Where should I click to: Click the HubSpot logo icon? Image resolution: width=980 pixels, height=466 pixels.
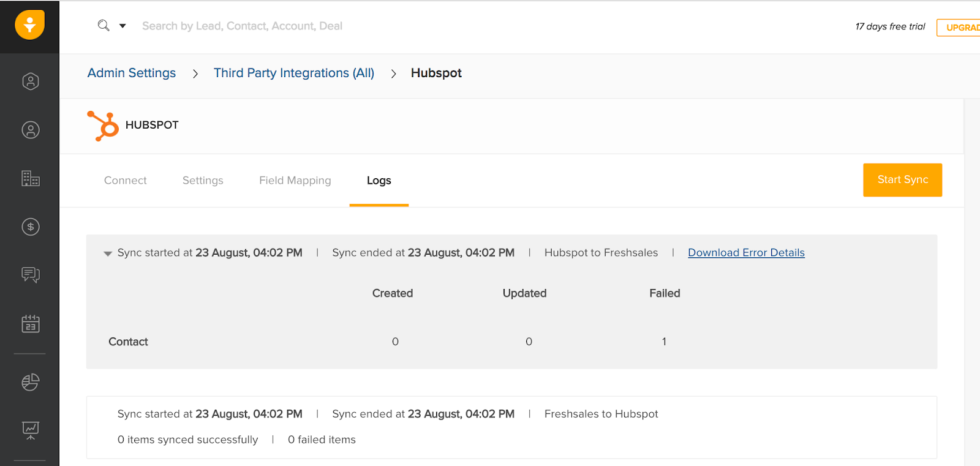[x=103, y=126]
